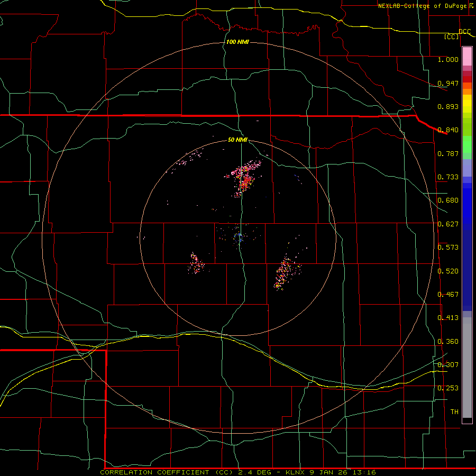Select the 0.467 scale value

pos(448,295)
